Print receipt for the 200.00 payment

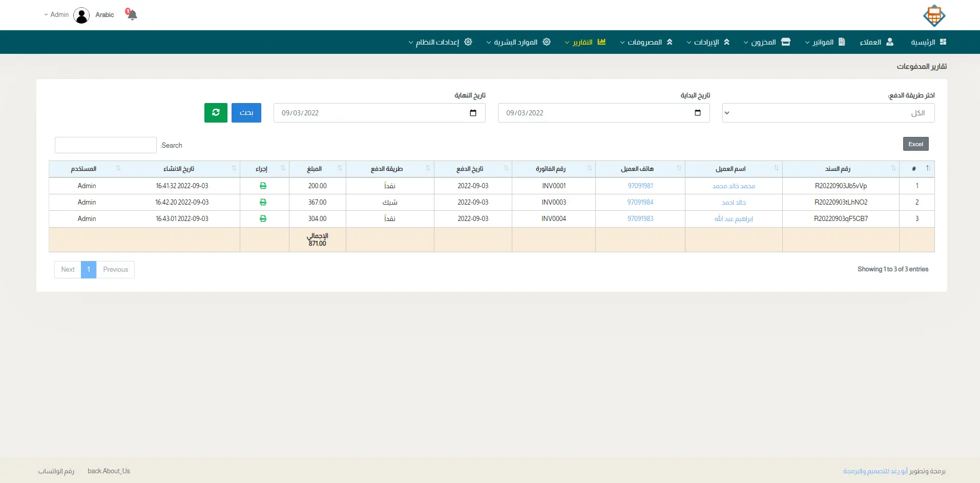(263, 186)
